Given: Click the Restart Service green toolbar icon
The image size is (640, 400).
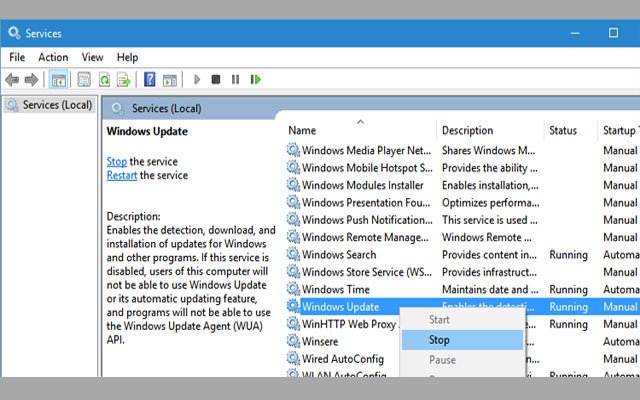Looking at the screenshot, I should coord(256,79).
